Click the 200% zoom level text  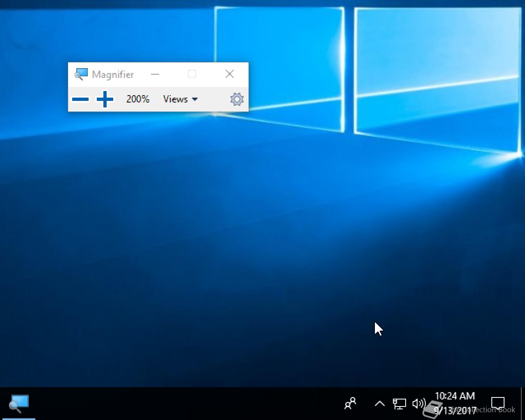[138, 99]
